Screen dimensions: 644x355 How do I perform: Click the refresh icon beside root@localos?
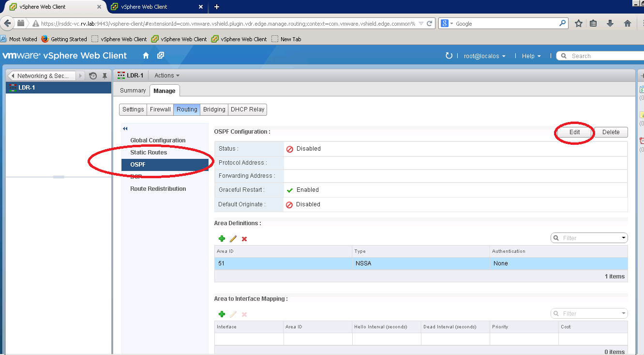tap(449, 56)
